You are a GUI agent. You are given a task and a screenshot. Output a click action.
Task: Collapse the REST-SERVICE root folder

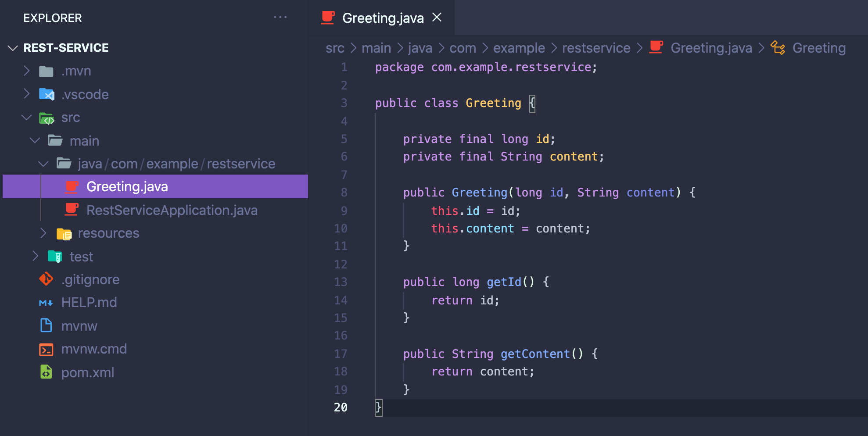tap(13, 48)
